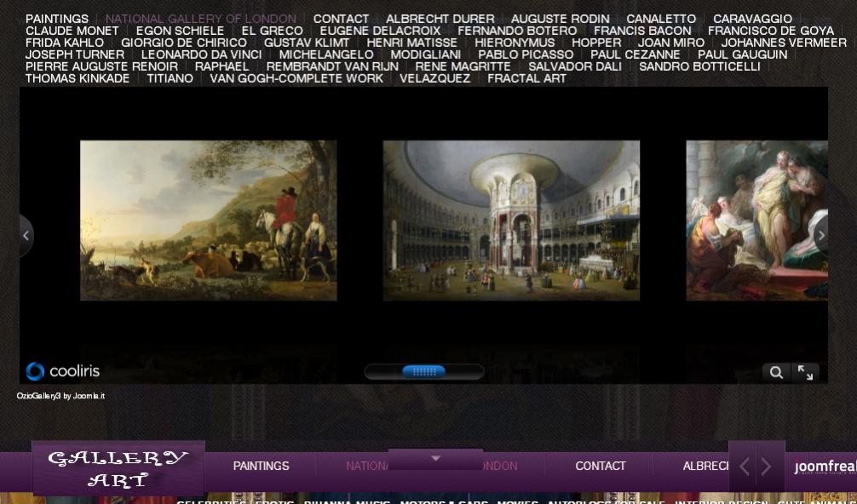The height and width of the screenshot is (504, 857).
Task: Advance gallery with right arrow on wall
Action: coord(820,235)
